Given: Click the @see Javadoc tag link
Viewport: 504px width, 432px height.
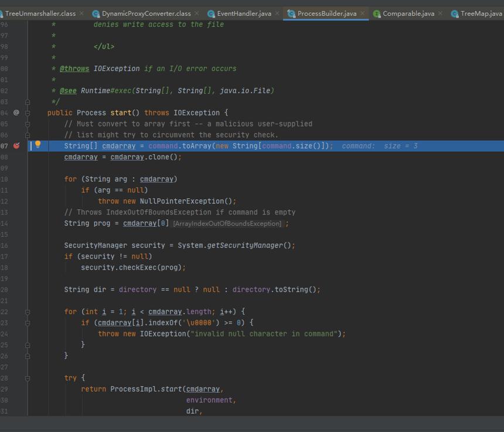Looking at the screenshot, I should [x=68, y=91].
